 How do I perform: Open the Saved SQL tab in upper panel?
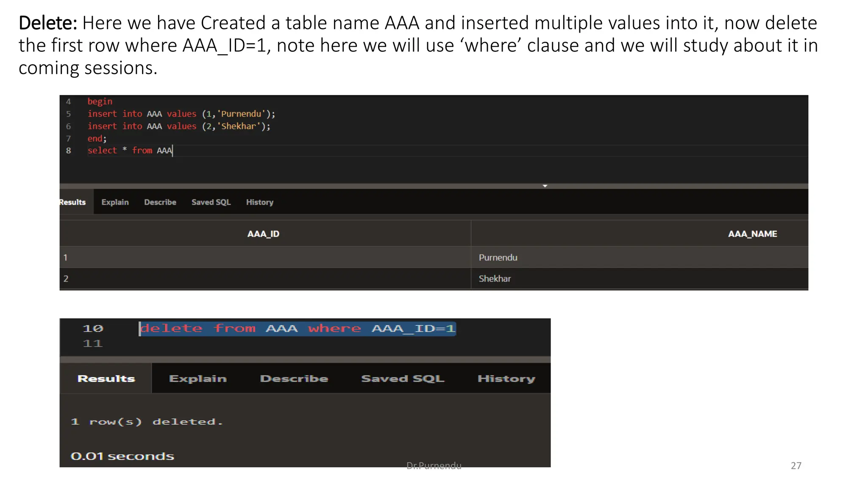pyautogui.click(x=211, y=202)
